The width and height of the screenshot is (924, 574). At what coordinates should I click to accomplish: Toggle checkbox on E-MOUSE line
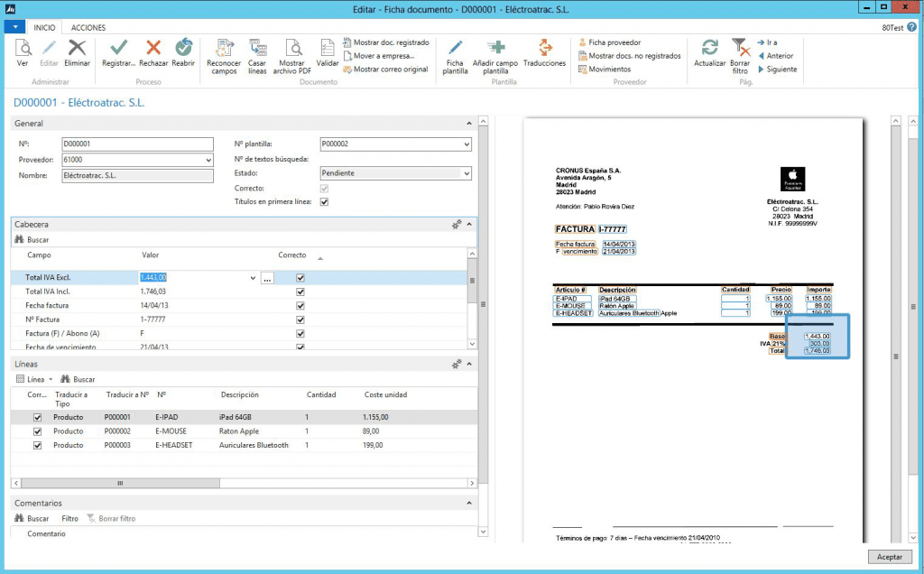tap(38, 431)
